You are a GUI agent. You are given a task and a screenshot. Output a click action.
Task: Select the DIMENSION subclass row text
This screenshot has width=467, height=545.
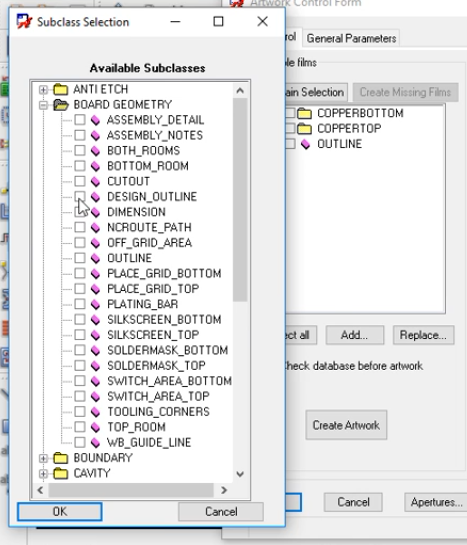click(136, 212)
